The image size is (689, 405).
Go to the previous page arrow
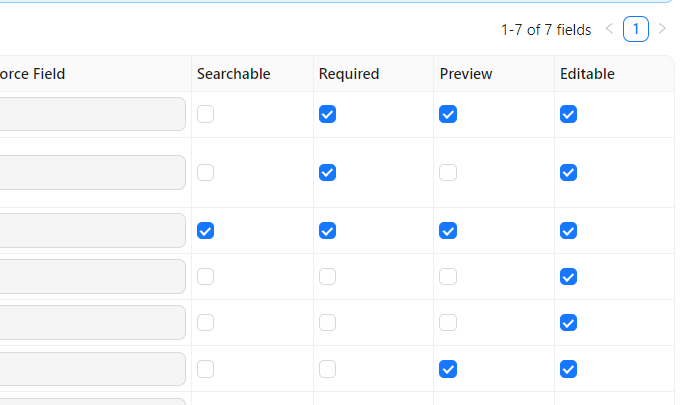tap(610, 29)
